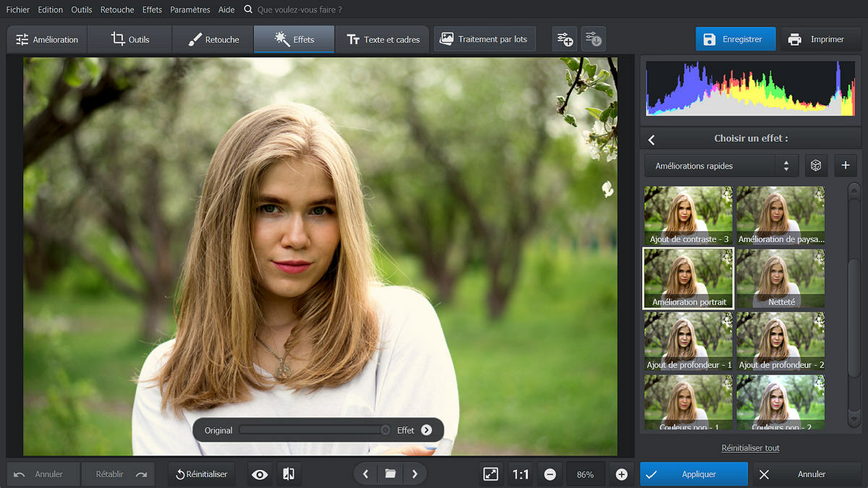Screen dimensions: 868x488
Task: Zoom out with the minus icon
Action: [x=550, y=474]
